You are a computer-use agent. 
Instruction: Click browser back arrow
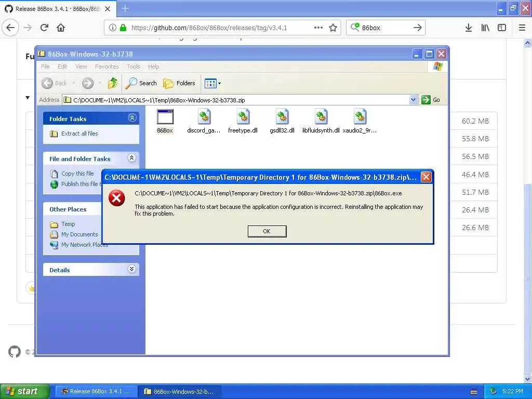click(10, 28)
